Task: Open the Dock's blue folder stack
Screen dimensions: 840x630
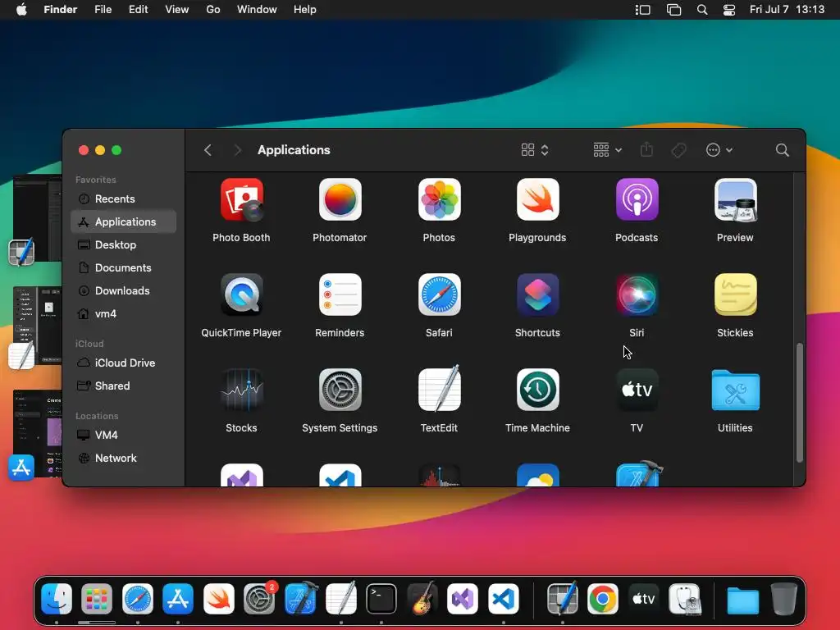Action: tap(743, 600)
